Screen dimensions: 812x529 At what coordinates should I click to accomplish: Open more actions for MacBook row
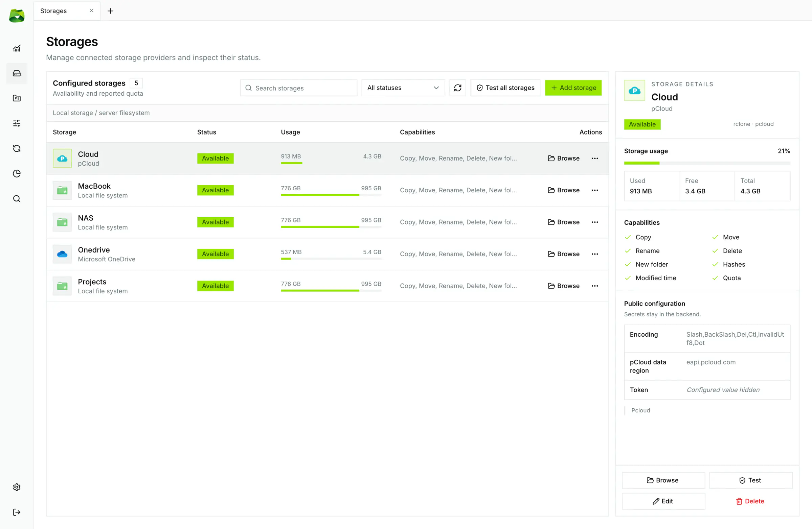point(595,190)
